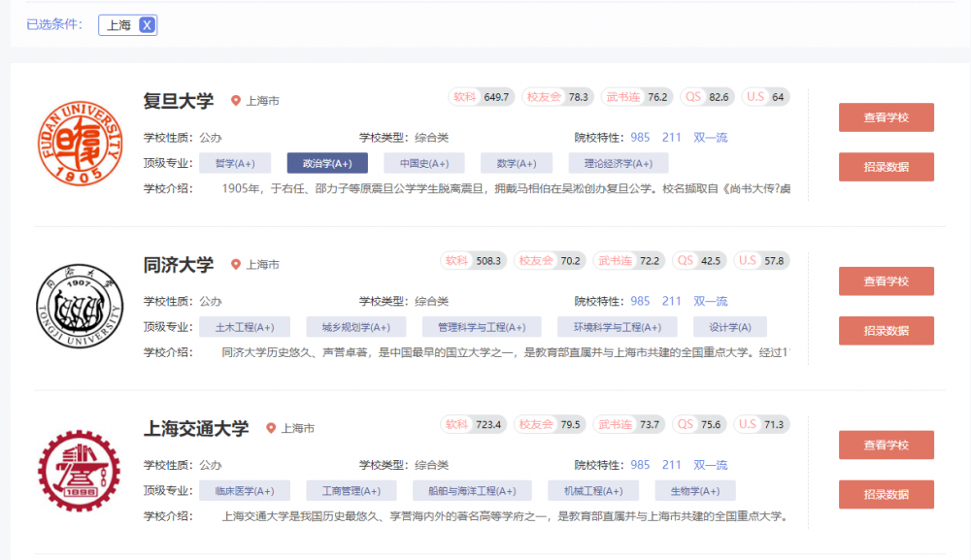Click the 软科 508.3 ranking badge

point(474,261)
